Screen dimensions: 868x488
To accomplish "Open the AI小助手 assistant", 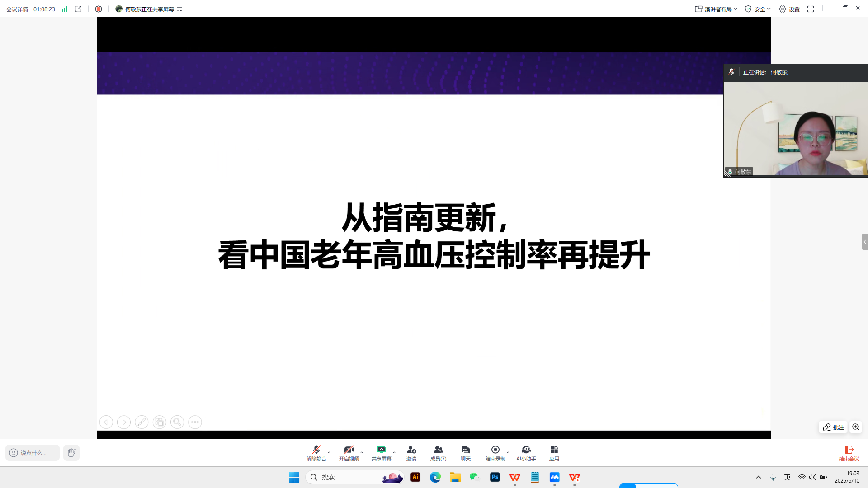I will [x=526, y=452].
